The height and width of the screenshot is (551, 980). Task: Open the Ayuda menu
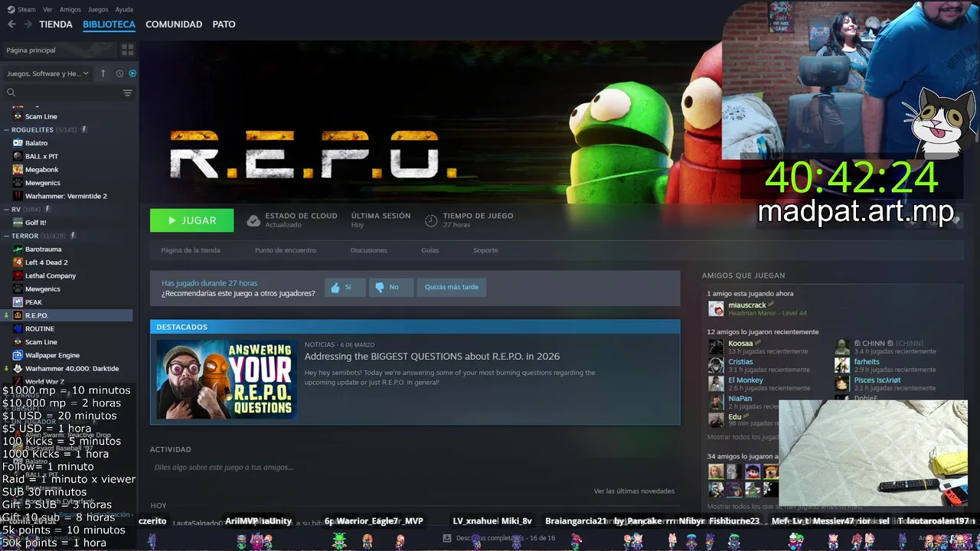tap(124, 10)
